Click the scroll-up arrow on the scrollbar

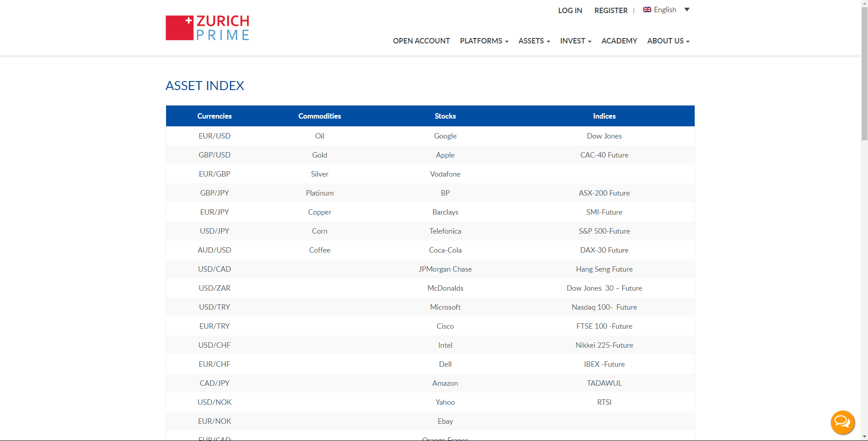pos(863,3)
